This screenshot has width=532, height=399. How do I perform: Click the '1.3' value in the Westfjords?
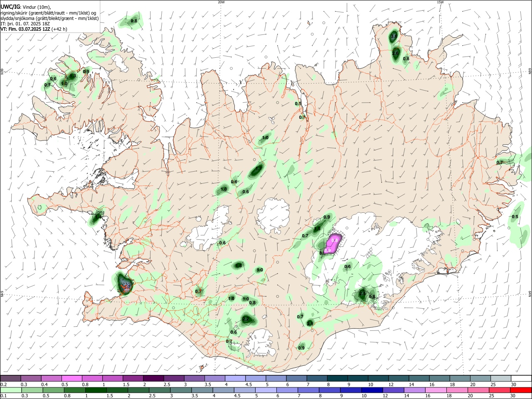pos(73,76)
